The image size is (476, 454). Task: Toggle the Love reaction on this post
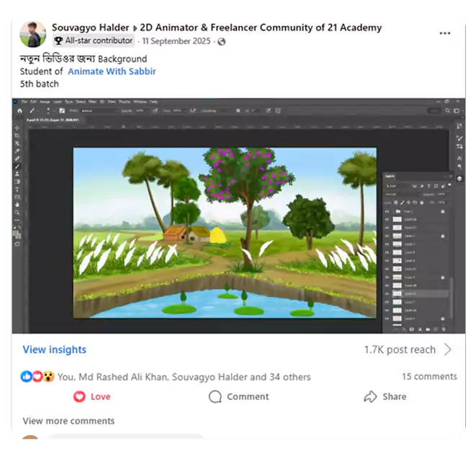tap(91, 396)
